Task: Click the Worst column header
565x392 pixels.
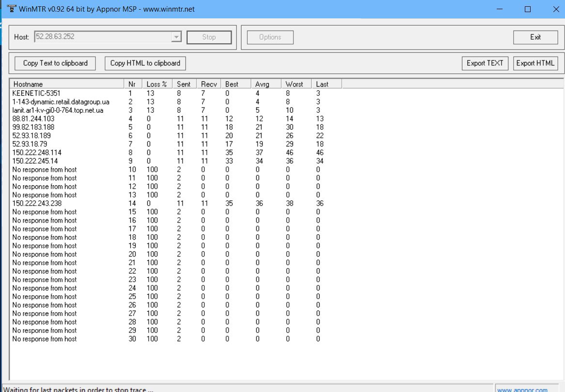Action: pos(296,84)
